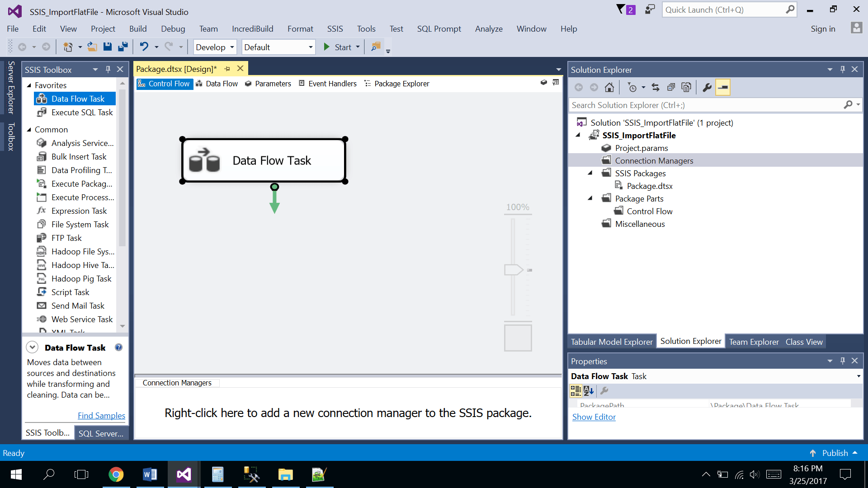Click the Find Samples link
Screen dimensions: 868x488
click(x=101, y=415)
